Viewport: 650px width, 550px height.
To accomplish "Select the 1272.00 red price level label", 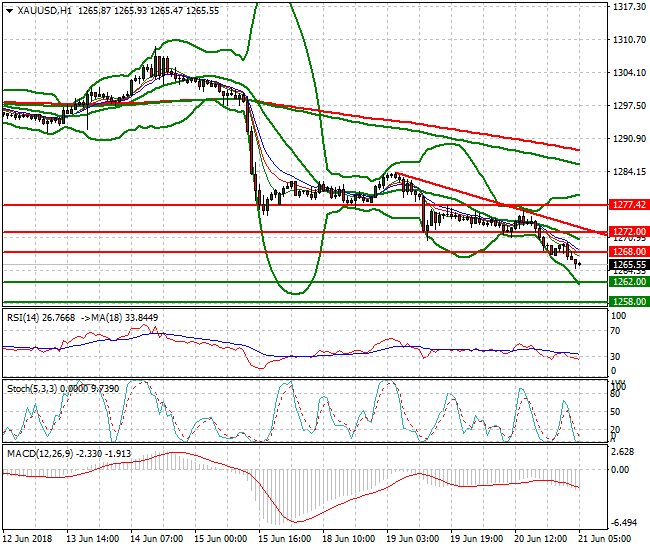I will click(627, 231).
